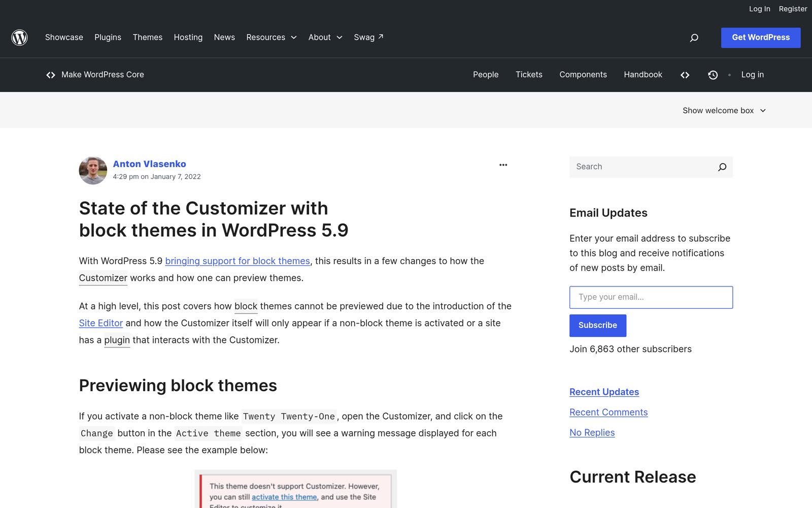Open the site search magnifier in header

(694, 38)
